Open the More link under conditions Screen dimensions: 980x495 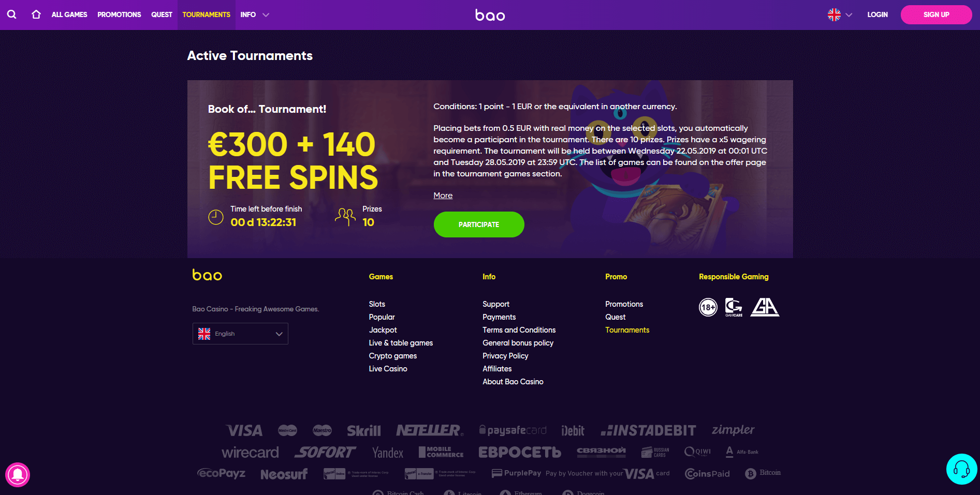click(443, 195)
